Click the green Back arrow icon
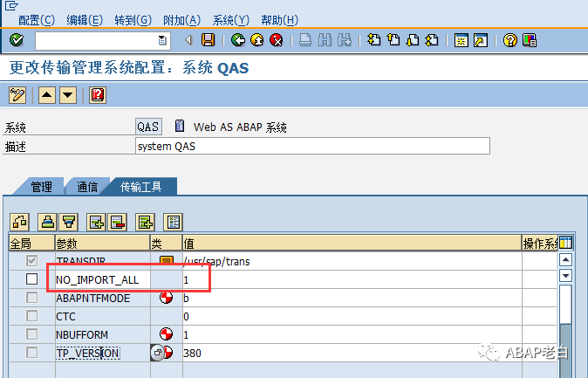This screenshot has height=378, width=588. tap(238, 40)
